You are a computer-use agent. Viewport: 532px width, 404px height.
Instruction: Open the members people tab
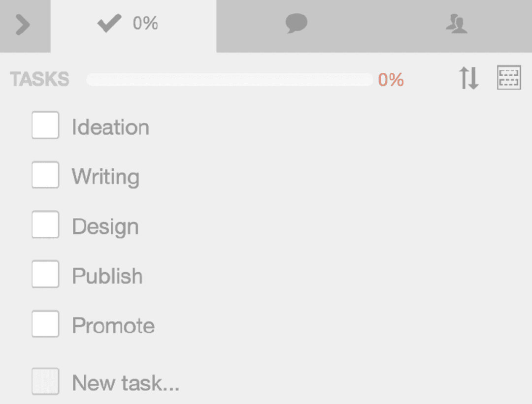pyautogui.click(x=457, y=24)
